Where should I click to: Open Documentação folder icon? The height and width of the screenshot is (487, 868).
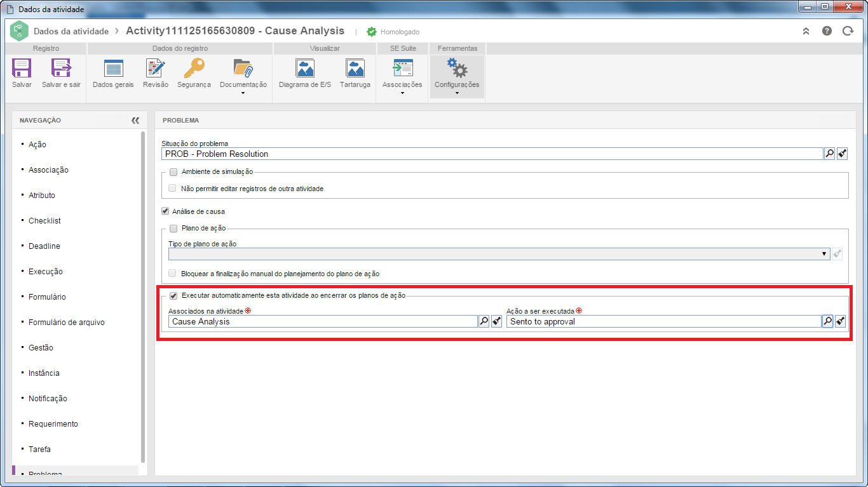tap(243, 68)
